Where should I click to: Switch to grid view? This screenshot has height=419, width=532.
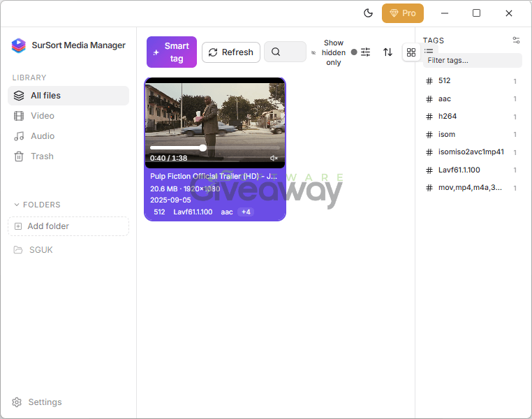pos(411,52)
